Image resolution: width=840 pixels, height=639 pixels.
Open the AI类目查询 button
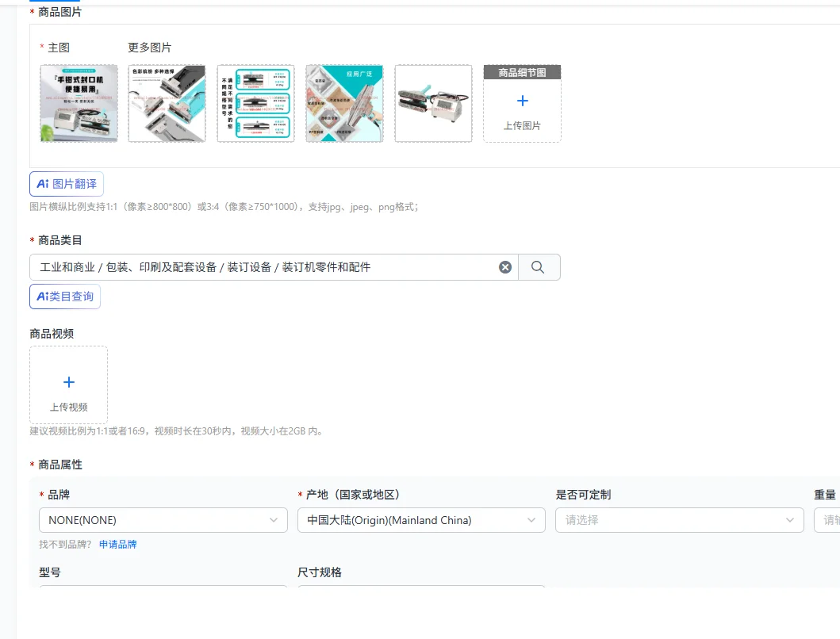(x=65, y=297)
